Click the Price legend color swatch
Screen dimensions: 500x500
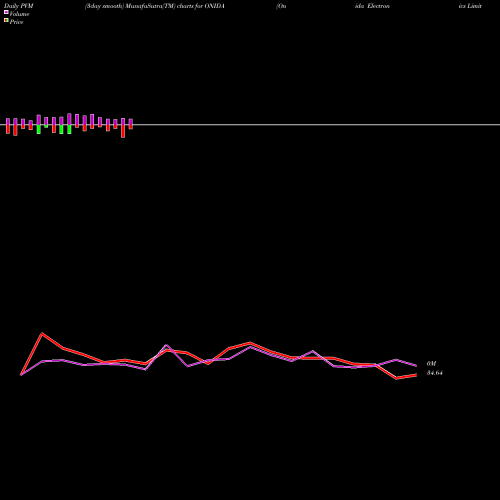click(6, 20)
